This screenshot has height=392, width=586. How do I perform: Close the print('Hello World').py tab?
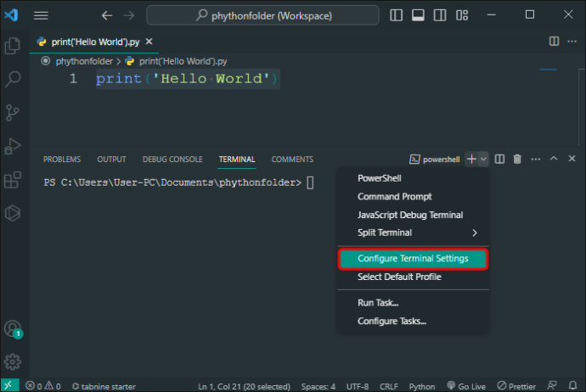coord(149,42)
